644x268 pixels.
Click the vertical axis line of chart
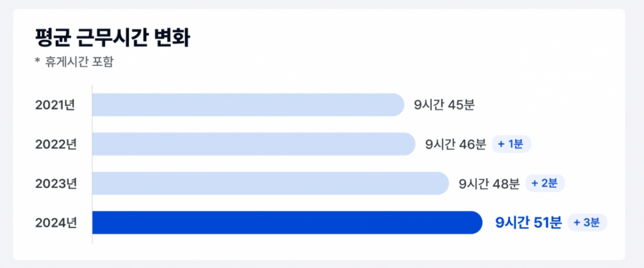tap(92, 164)
